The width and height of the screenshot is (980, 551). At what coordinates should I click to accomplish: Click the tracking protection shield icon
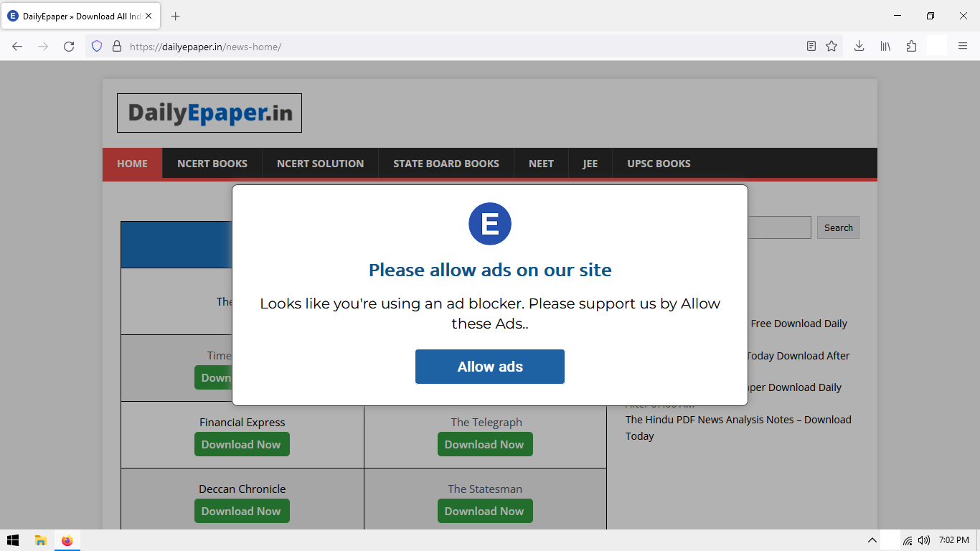(96, 45)
